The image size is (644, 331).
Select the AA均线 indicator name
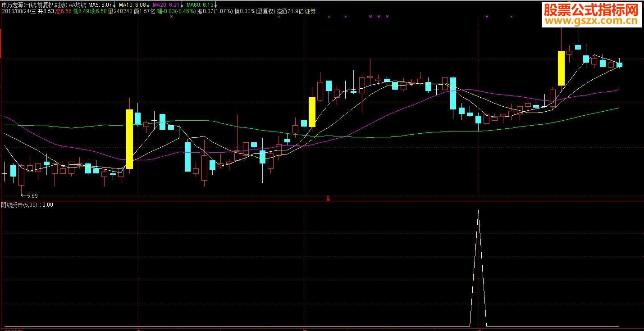tap(78, 5)
